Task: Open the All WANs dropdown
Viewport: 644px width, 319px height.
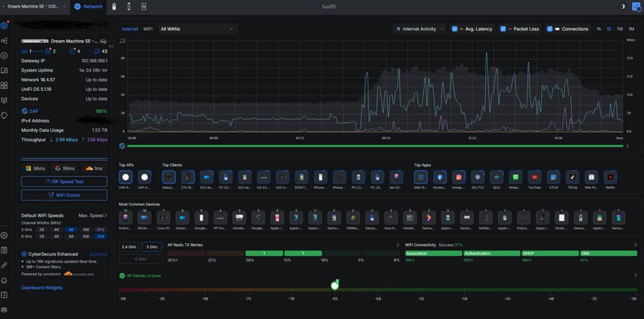Action: [x=197, y=29]
